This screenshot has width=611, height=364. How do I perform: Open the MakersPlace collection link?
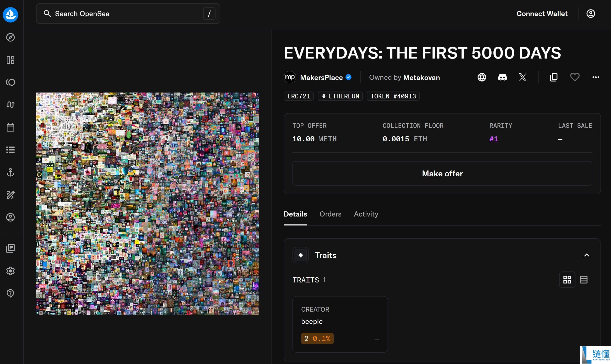(x=321, y=77)
